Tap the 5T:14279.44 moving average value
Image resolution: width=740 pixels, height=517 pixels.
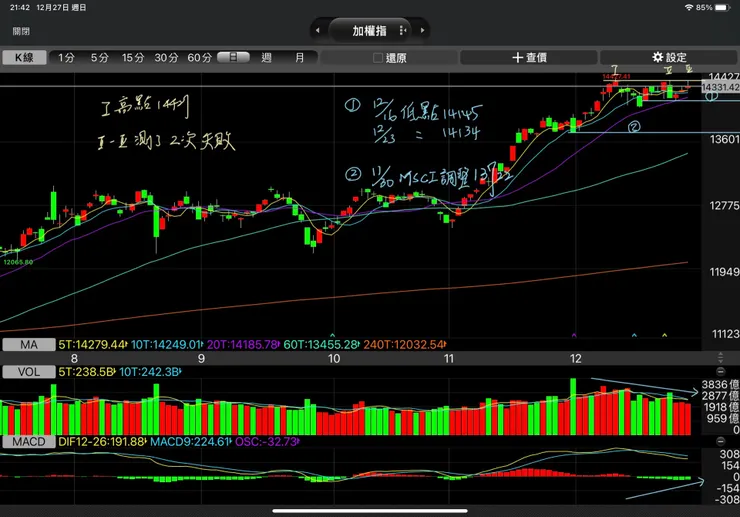click(x=92, y=345)
